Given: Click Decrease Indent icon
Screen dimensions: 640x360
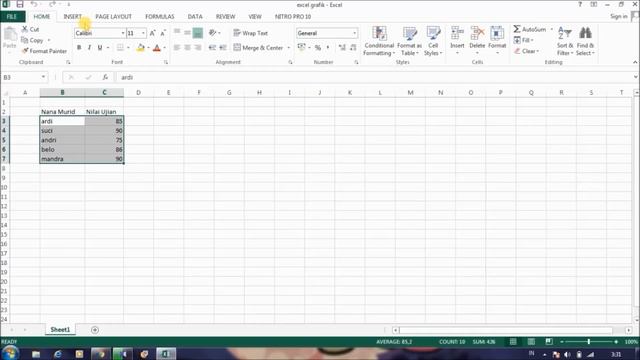Looking at the screenshot, I should pyautogui.click(x=212, y=48).
